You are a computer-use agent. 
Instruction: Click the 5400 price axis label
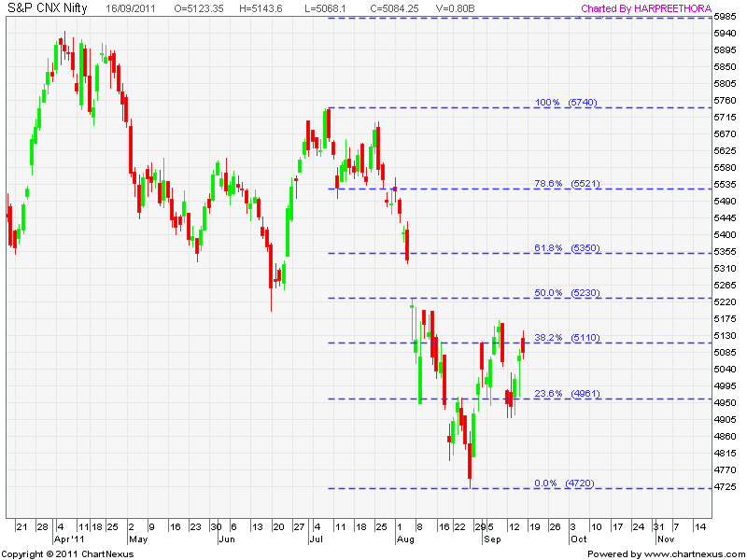pyautogui.click(x=725, y=235)
